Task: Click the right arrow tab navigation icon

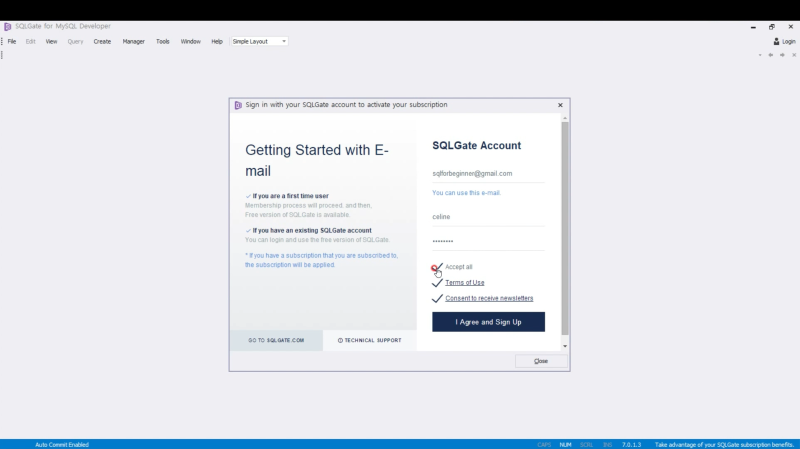Action: (x=782, y=55)
